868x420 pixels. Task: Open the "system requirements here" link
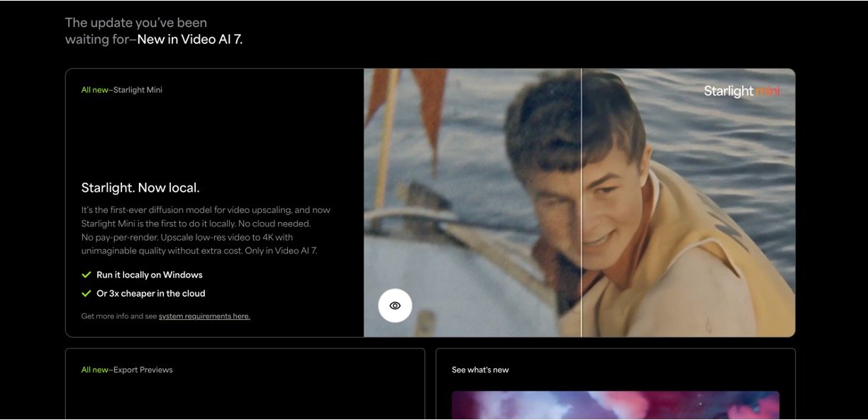coord(204,316)
